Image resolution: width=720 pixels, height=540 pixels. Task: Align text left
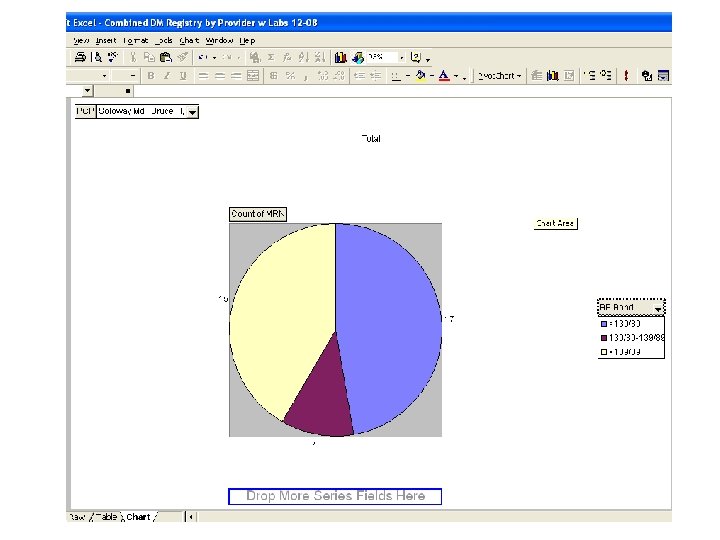click(203, 76)
